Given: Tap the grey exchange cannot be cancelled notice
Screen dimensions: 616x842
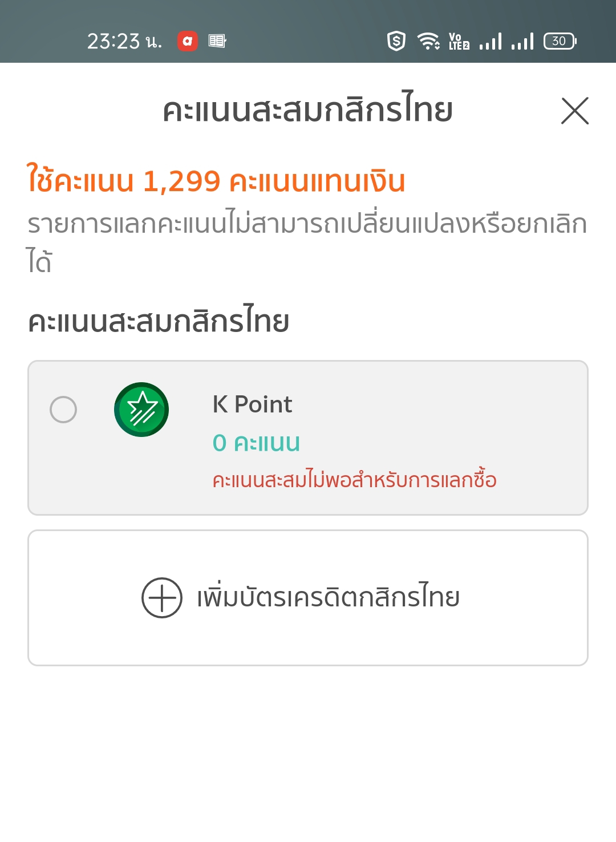Looking at the screenshot, I should pos(307,242).
